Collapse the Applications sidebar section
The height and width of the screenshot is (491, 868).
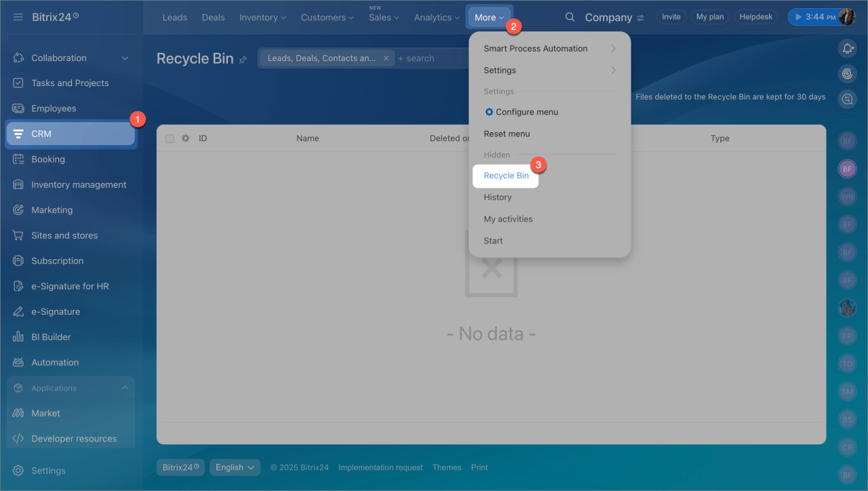(x=125, y=388)
